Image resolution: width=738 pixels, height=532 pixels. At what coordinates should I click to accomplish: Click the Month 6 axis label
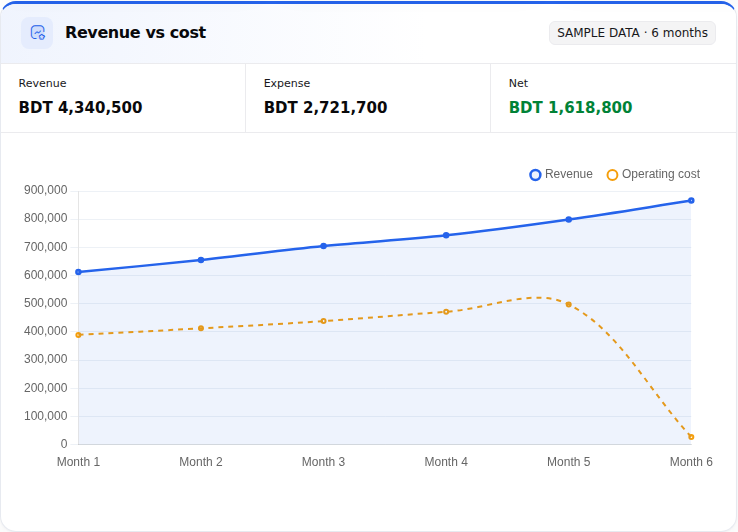691,462
